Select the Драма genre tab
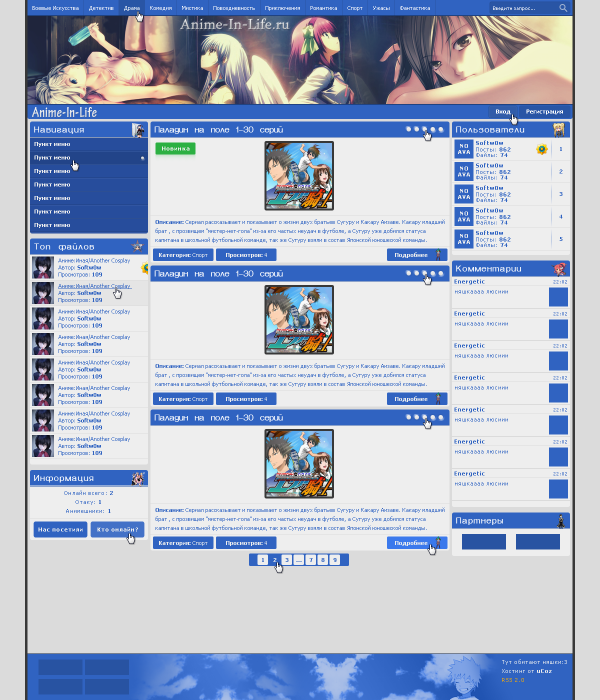The image size is (600, 700). 132,8
